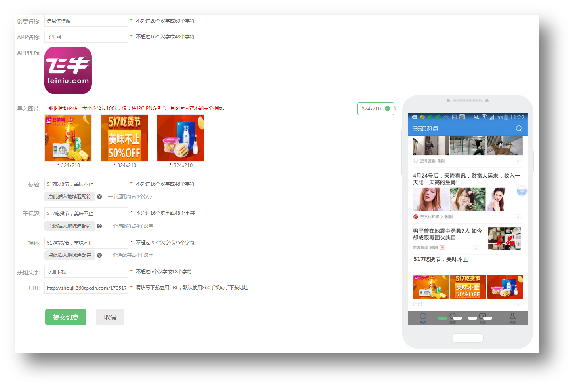Image resolution: width=576 pixels, height=391 pixels.
Task: Click the APP name input field
Action: [x=86, y=37]
